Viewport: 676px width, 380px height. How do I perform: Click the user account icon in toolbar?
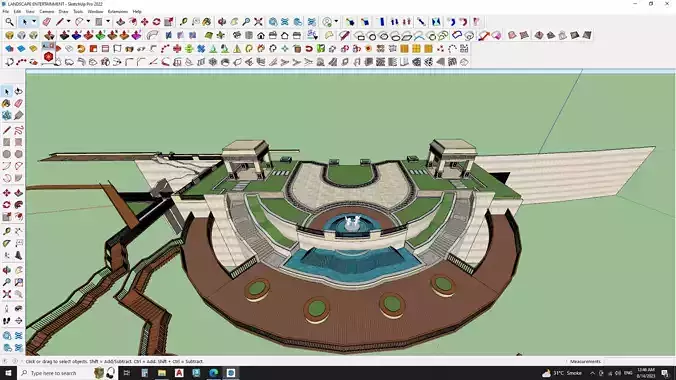pos(328,22)
